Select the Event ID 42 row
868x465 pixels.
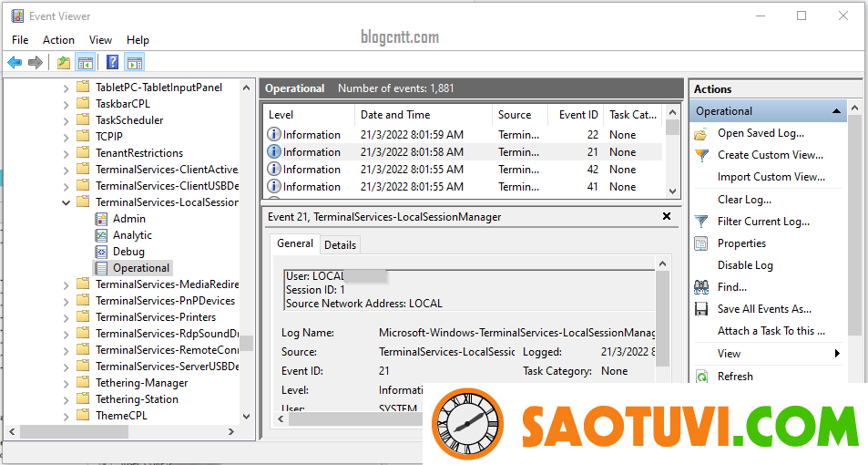point(465,170)
